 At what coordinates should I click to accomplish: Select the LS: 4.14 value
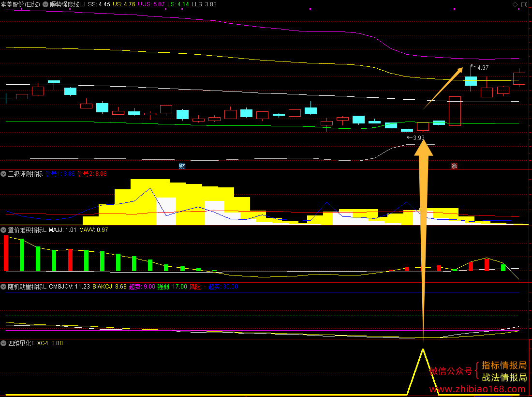(178, 4)
